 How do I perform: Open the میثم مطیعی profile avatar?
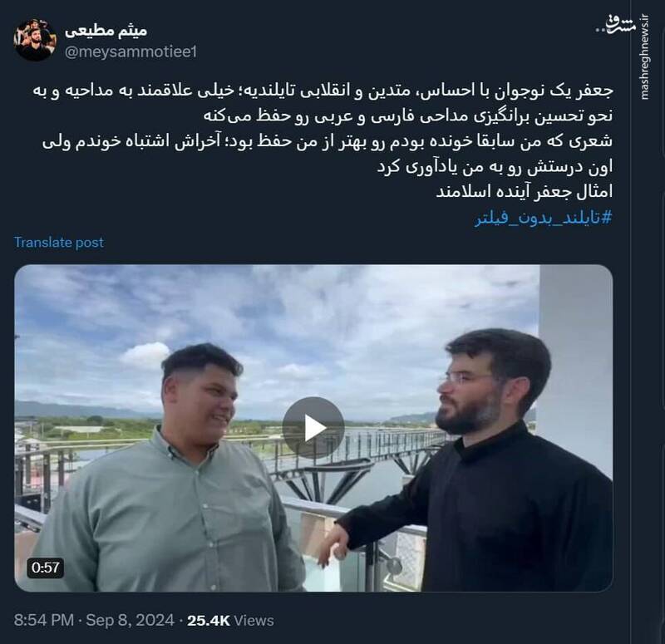tap(35, 40)
